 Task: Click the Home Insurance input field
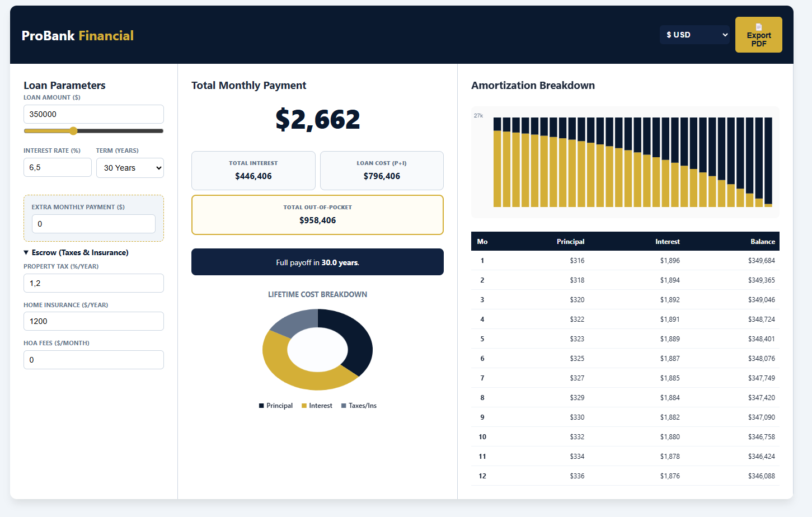(x=93, y=321)
